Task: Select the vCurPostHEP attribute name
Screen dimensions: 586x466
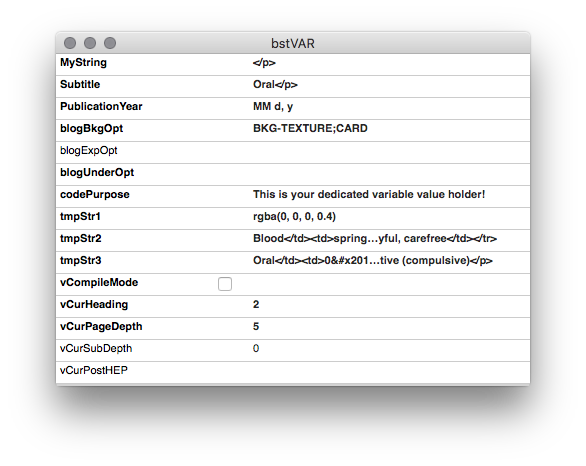Action: pyautogui.click(x=94, y=370)
